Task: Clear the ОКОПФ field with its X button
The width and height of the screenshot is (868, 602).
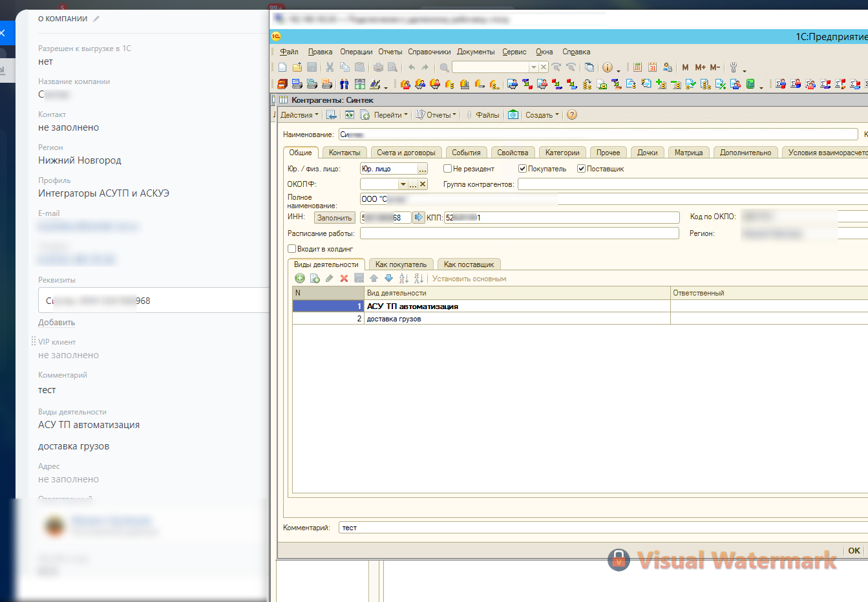Action: 423,184
